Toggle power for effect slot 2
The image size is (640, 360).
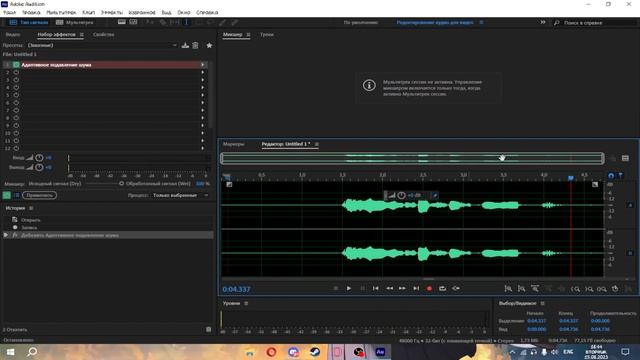[x=16, y=72]
